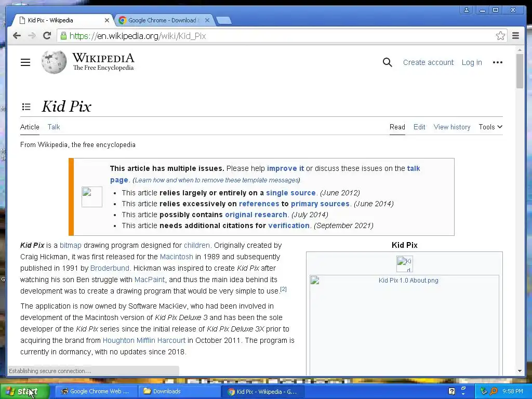This screenshot has height=399, width=532.
Task: Follow the 'Broderbund' link
Action: [110, 268]
